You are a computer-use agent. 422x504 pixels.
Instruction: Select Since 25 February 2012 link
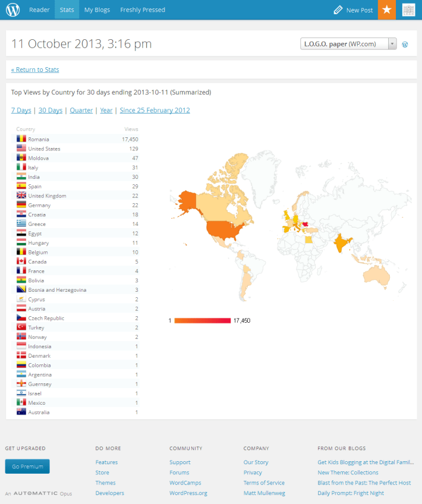[155, 111]
